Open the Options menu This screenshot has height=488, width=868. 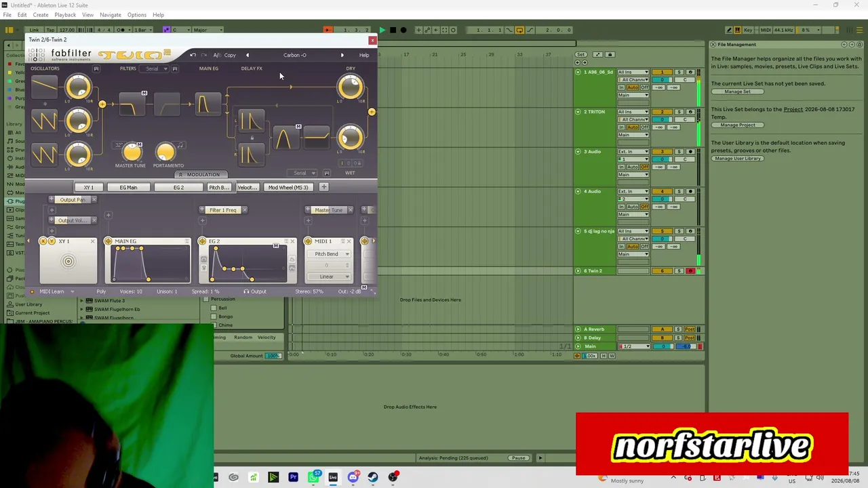coord(136,15)
